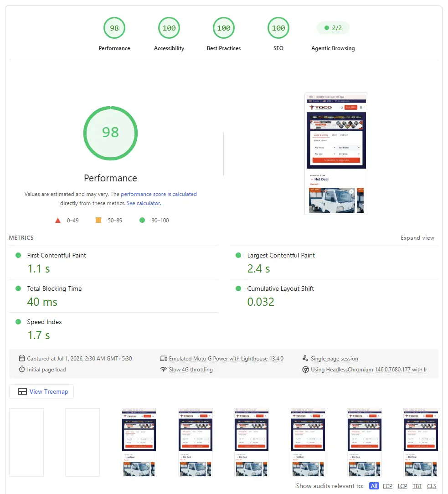Click the large Performance 98 gauge
This screenshot has width=448, height=494.
click(x=111, y=133)
